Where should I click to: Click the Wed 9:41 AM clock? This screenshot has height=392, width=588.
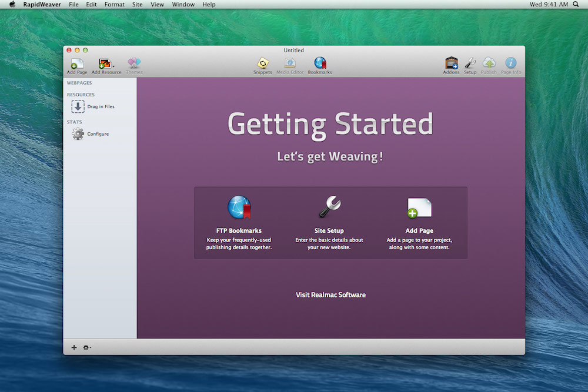(549, 5)
